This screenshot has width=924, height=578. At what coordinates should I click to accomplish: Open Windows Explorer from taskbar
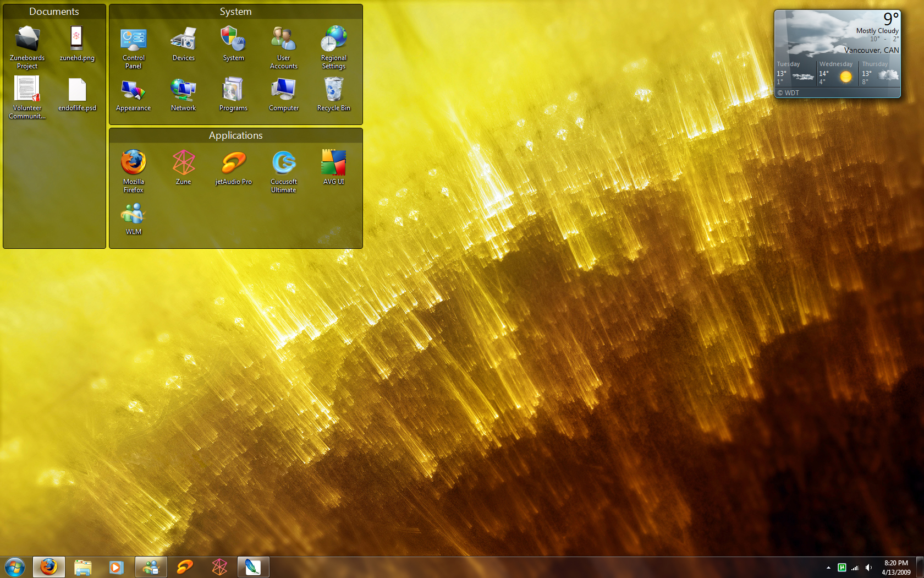point(83,567)
